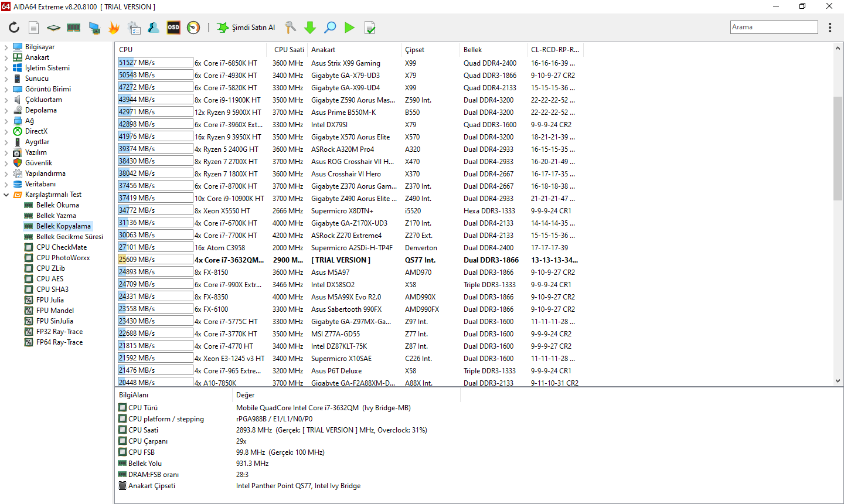Sort by the Çipset column header

click(x=430, y=50)
